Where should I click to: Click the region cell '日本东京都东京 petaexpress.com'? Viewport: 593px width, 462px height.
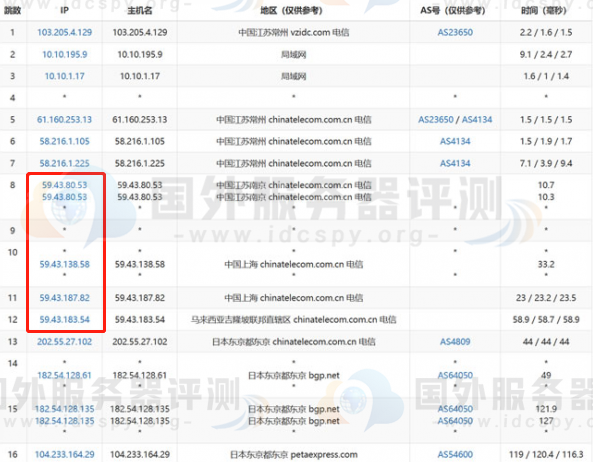point(293,454)
